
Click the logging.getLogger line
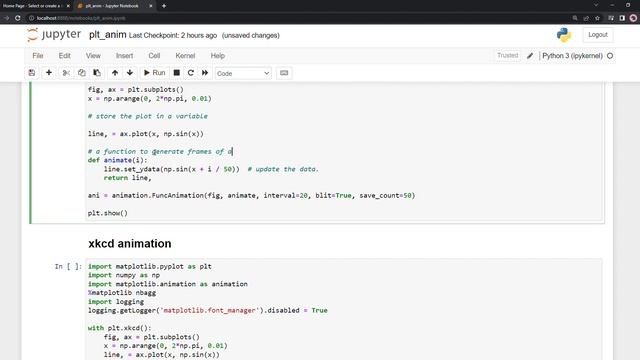tap(208, 311)
